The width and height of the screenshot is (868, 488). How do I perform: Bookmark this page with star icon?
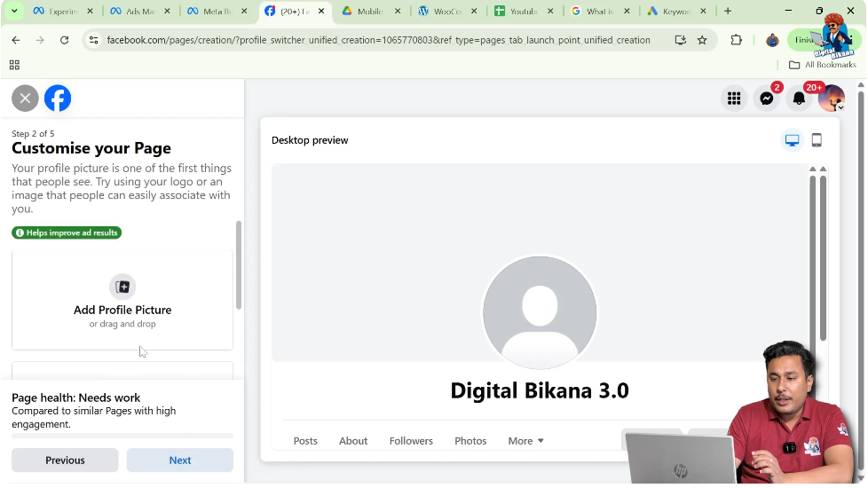coord(702,40)
